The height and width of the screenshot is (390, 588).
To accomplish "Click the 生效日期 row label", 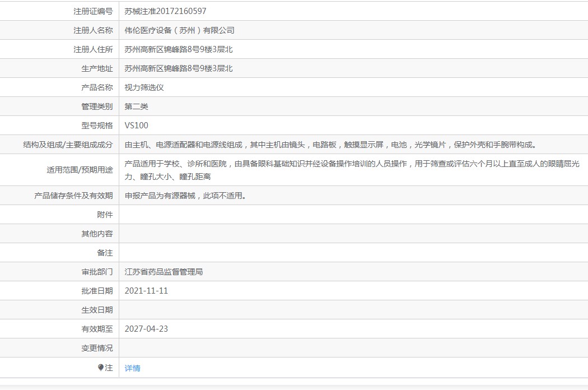I will tap(97, 310).
